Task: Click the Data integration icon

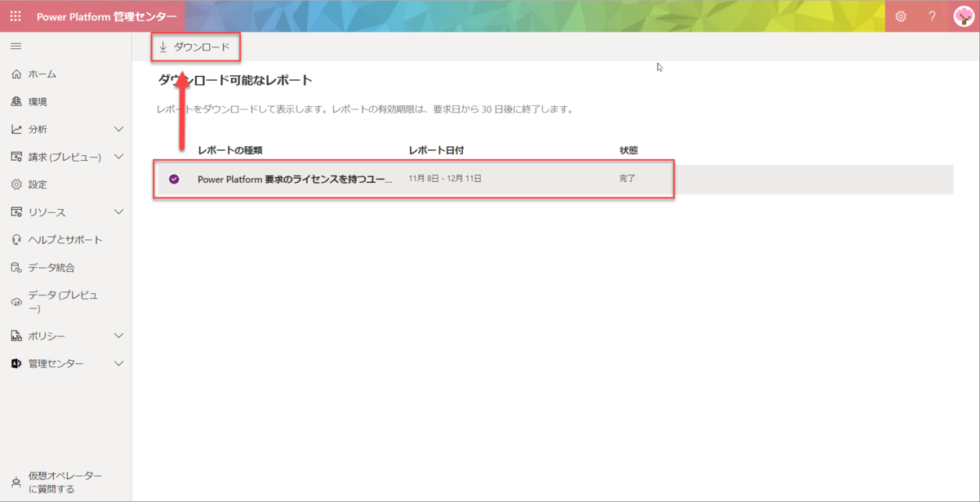Action: 16,268
